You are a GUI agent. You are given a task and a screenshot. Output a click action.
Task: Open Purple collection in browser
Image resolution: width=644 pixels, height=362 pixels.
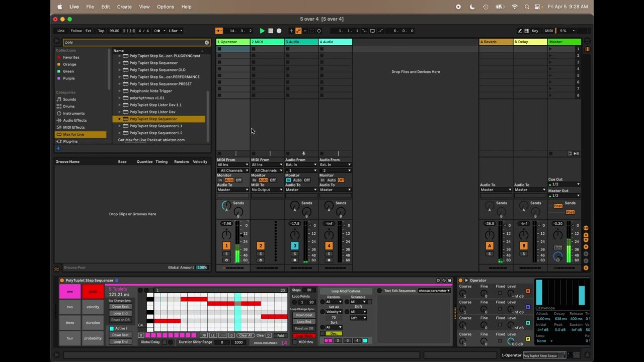[x=69, y=78]
